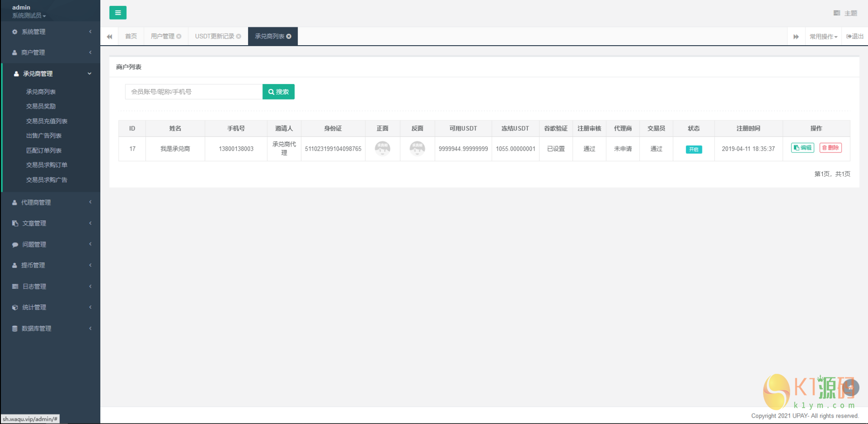This screenshot has width=868, height=424.
Task: Click the 日志管理 list icon
Action: (x=15, y=286)
